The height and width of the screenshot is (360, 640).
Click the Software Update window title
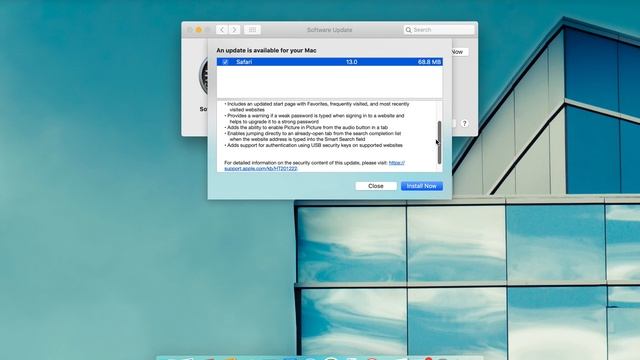click(329, 30)
